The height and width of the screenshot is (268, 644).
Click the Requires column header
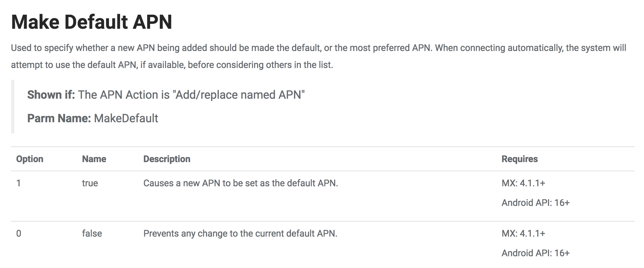[x=519, y=159]
